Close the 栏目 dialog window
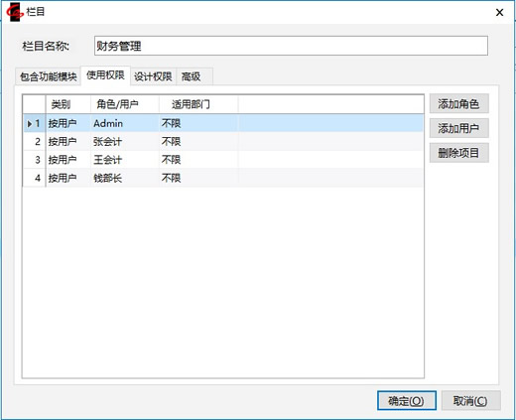The image size is (516, 420). pyautogui.click(x=499, y=13)
